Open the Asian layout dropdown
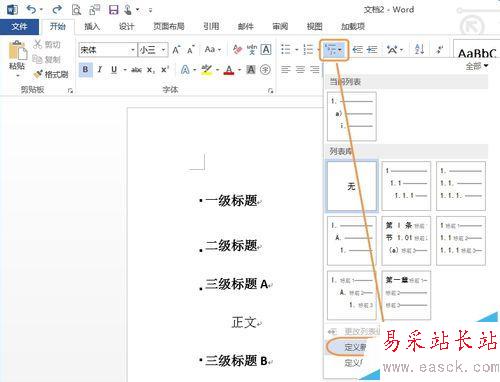The image size is (500, 382). 395,50
